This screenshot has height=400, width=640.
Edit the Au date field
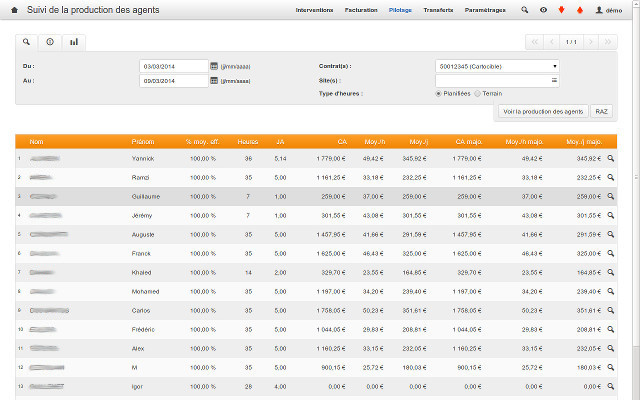[x=174, y=81]
